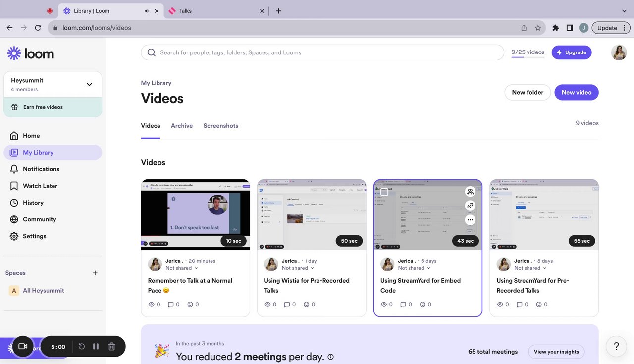The height and width of the screenshot is (364, 634).
Task: Expand Not shared dropdown on StreamYard Pre-Recorded video
Action: tap(530, 268)
